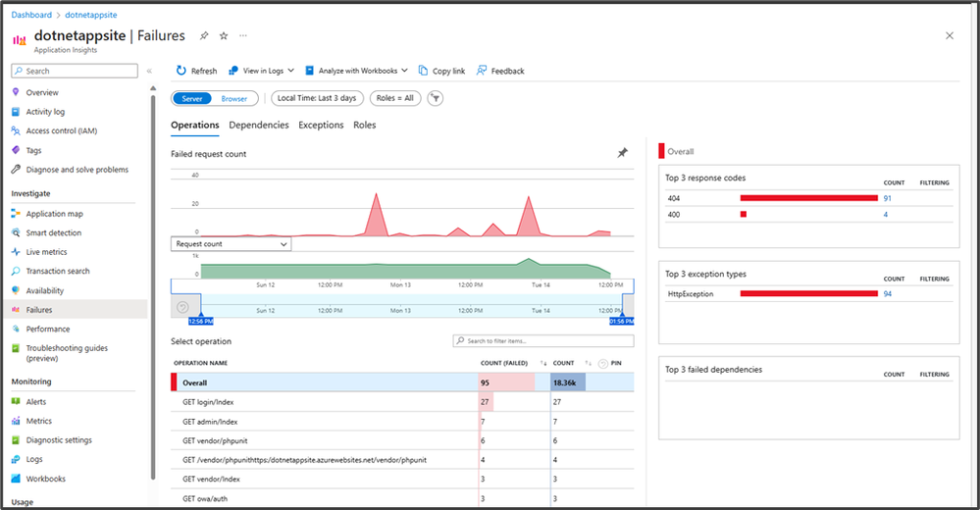Switch to Server view toggle

(192, 99)
